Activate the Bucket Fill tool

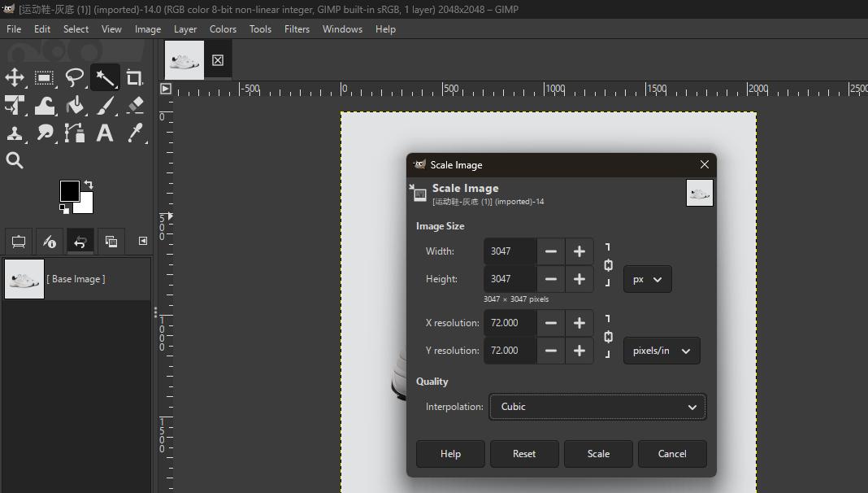pyautogui.click(x=75, y=105)
